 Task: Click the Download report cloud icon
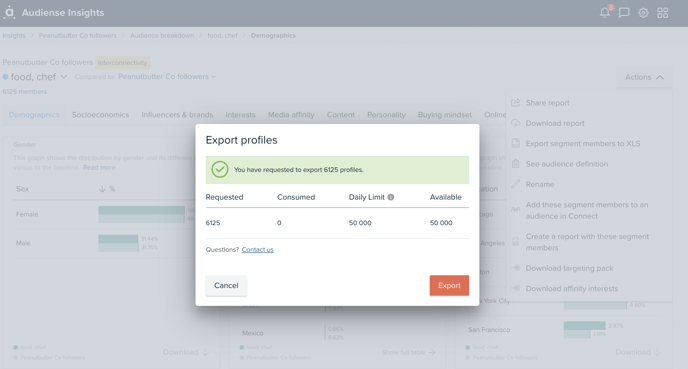(x=516, y=123)
